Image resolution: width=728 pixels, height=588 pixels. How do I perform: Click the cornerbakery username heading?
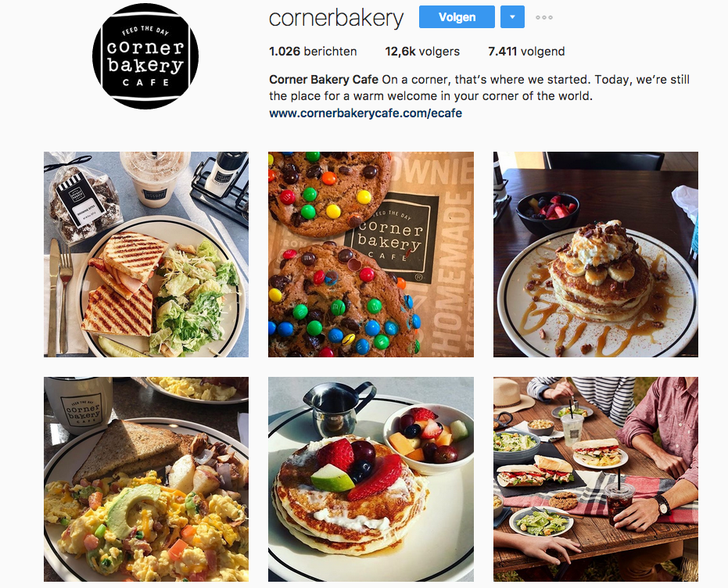pyautogui.click(x=336, y=18)
